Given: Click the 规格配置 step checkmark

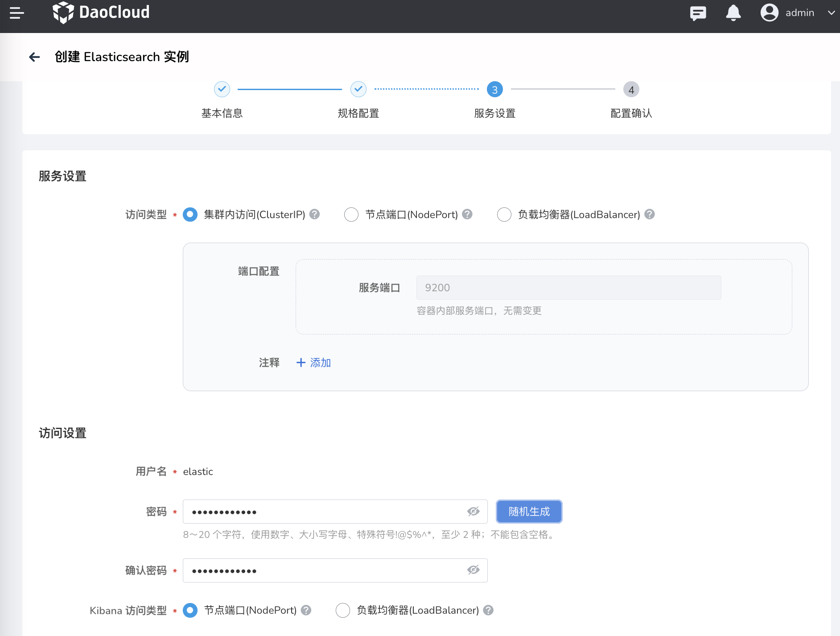Looking at the screenshot, I should click(x=358, y=89).
